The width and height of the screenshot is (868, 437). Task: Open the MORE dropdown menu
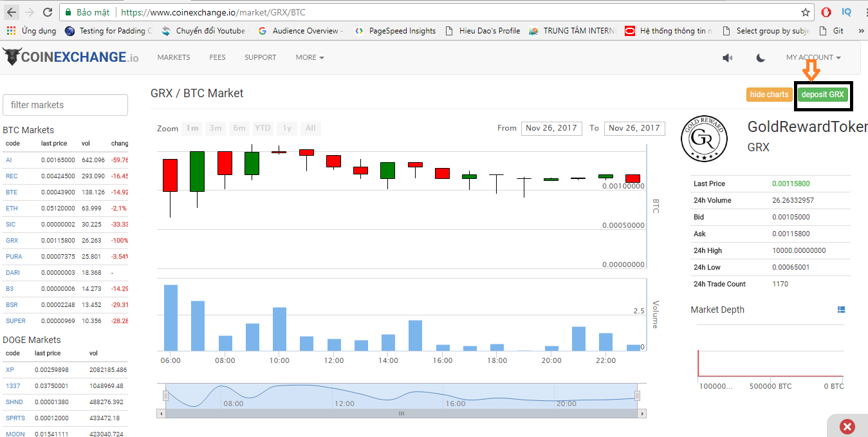click(309, 58)
